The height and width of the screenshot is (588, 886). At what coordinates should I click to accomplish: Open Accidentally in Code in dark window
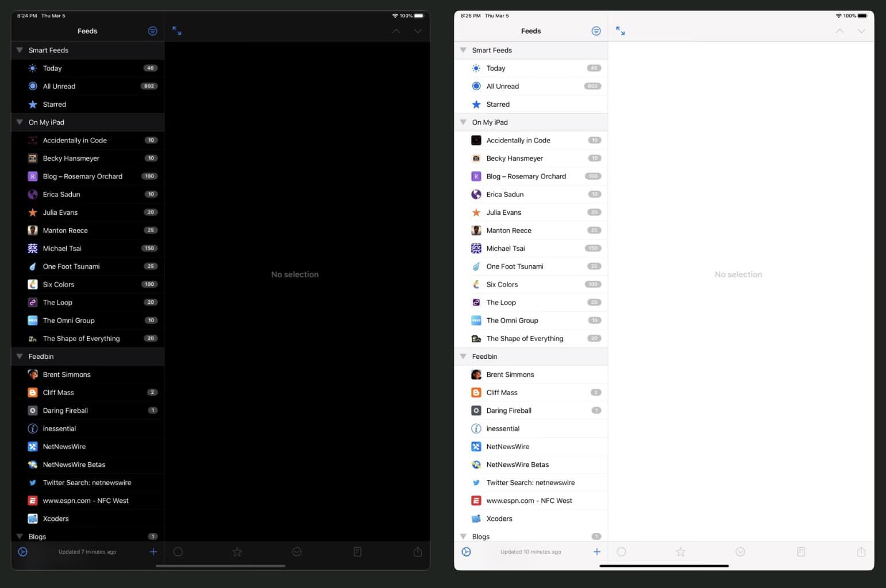coord(88,140)
